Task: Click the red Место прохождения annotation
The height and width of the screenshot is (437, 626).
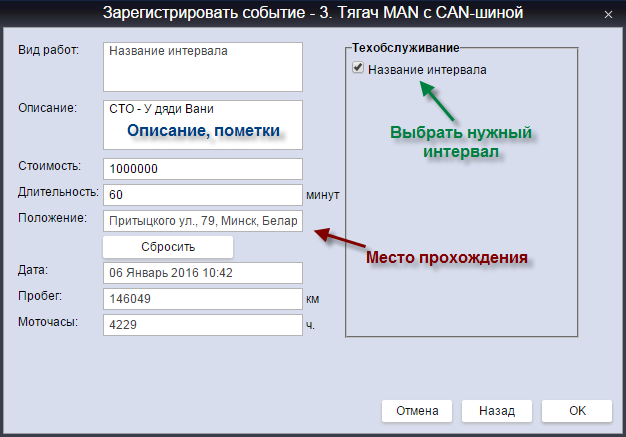Action: click(x=445, y=257)
